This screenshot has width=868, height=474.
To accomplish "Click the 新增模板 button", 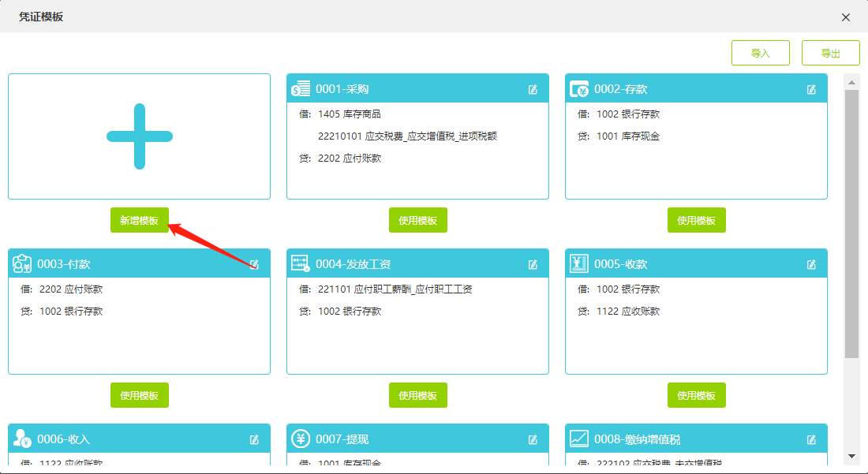I will [139, 221].
